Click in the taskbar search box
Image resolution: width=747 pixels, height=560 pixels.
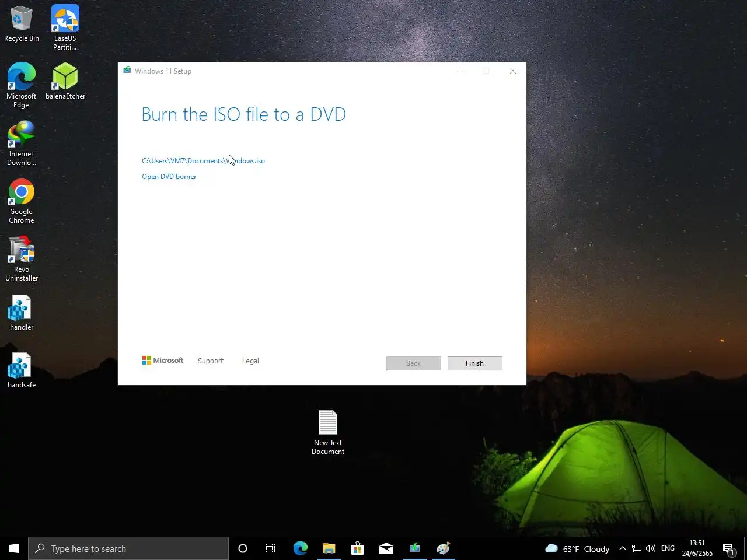pyautogui.click(x=128, y=548)
